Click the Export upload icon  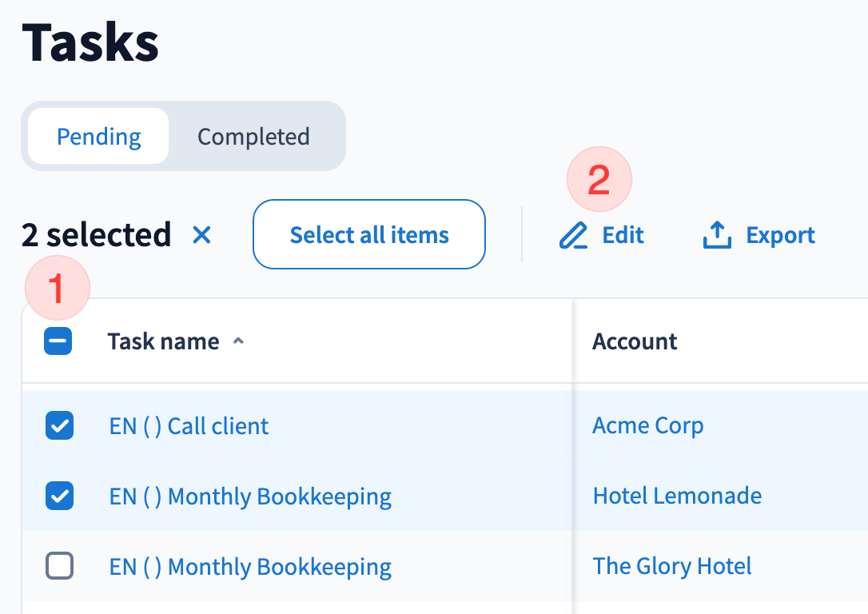717,235
